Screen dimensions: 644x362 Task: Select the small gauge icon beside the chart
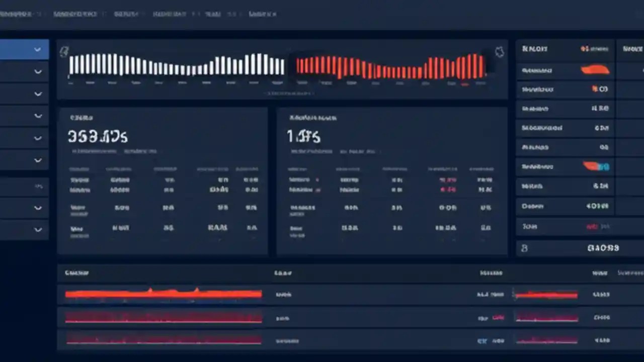click(x=499, y=51)
